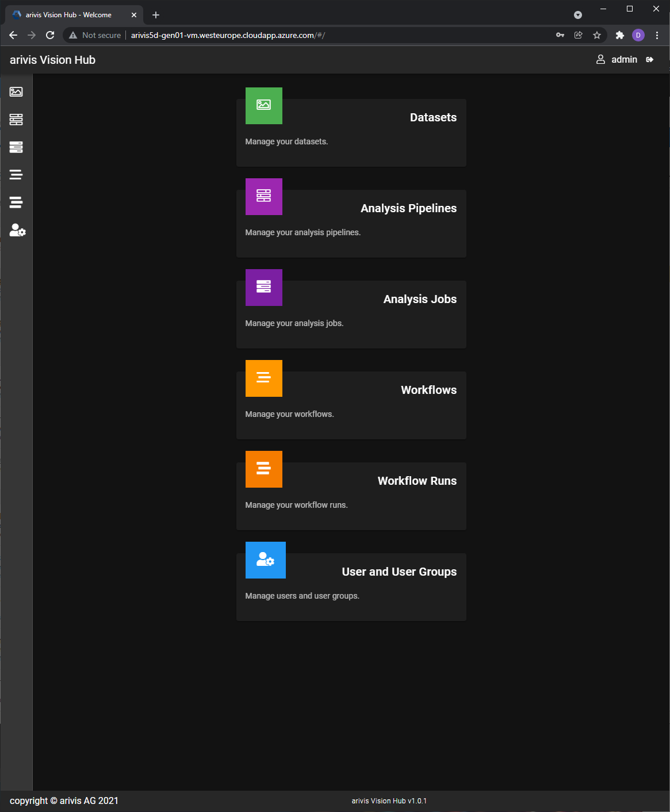Screen dimensions: 670x812
Task: Click the orange Workflows tile icon
Action: (263, 378)
